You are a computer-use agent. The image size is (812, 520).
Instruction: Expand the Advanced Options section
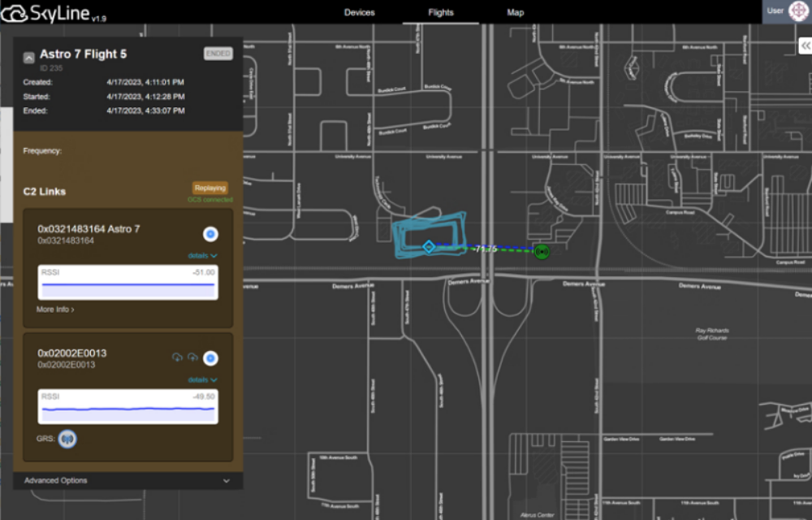coord(128,480)
